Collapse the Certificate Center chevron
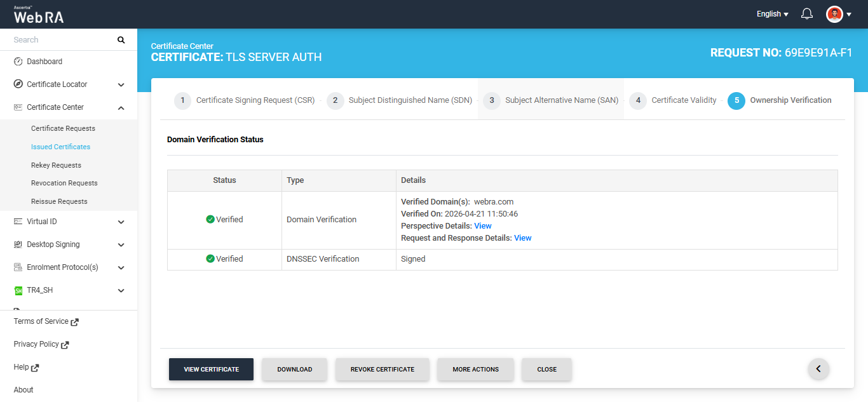The image size is (868, 402). click(x=121, y=108)
